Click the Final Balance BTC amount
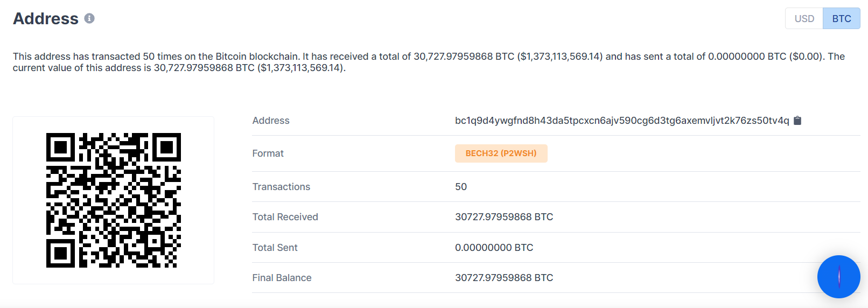This screenshot has width=868, height=308. coord(504,278)
